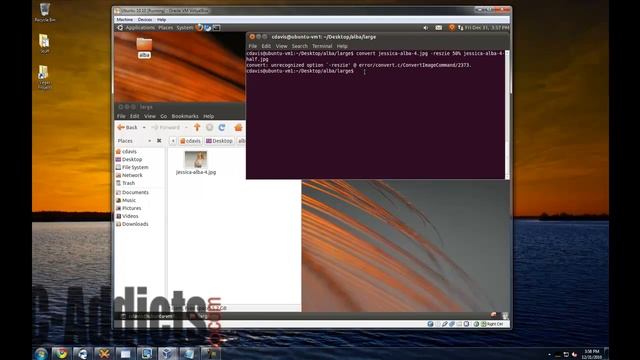Open Google Chrome from Windows taskbar
The height and width of the screenshot is (360, 640).
62,353
